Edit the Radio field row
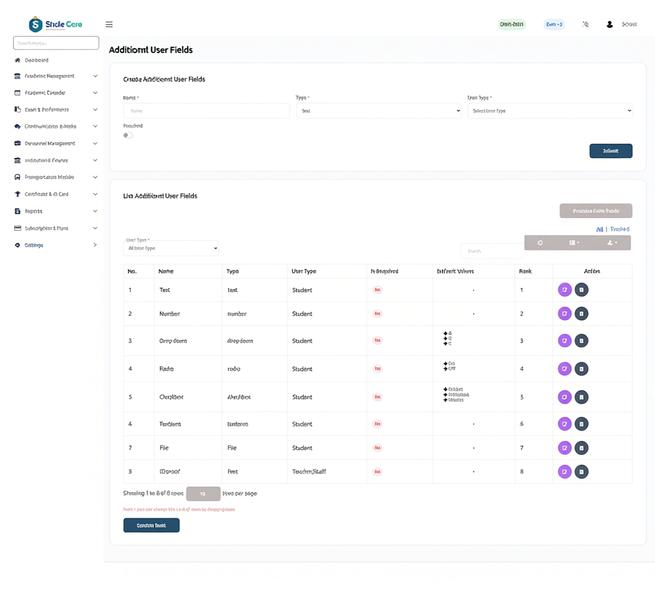655x609 pixels. (x=564, y=369)
